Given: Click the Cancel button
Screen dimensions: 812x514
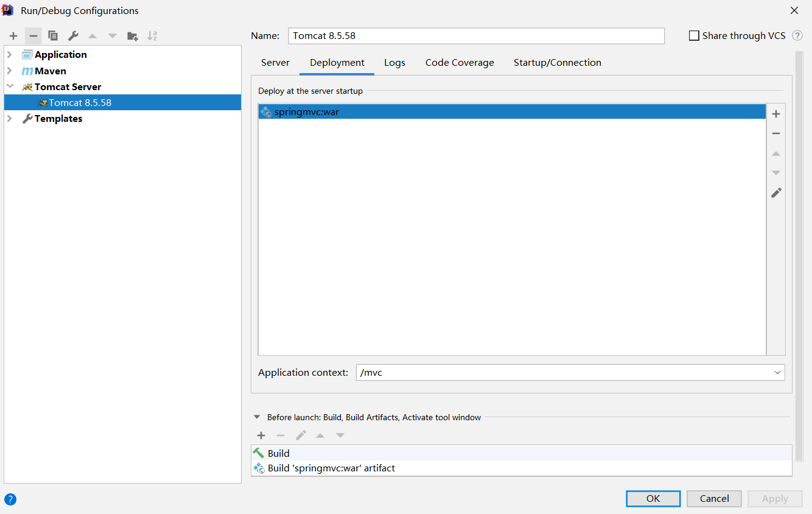Looking at the screenshot, I should coord(715,499).
